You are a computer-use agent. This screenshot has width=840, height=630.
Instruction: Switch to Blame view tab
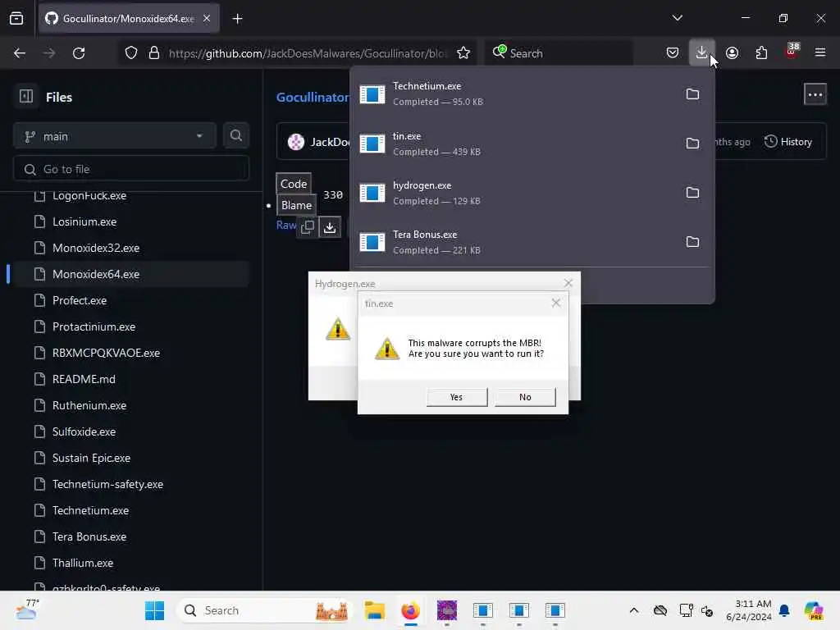point(296,205)
